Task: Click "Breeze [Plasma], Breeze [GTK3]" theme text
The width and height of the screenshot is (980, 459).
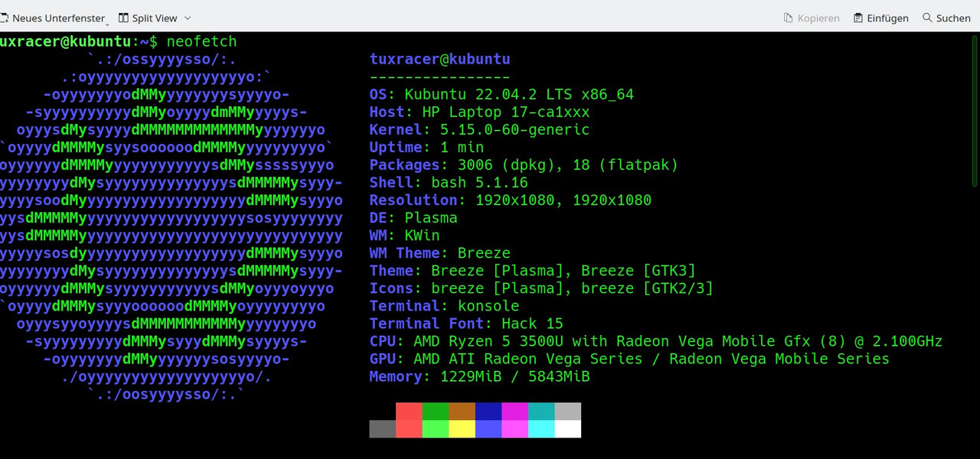Action: (x=563, y=270)
